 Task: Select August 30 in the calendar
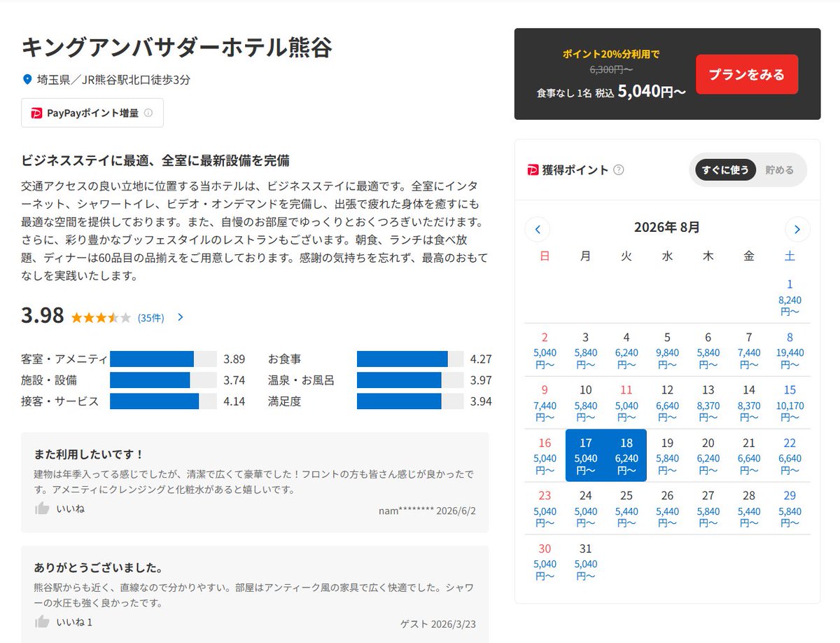point(545,562)
